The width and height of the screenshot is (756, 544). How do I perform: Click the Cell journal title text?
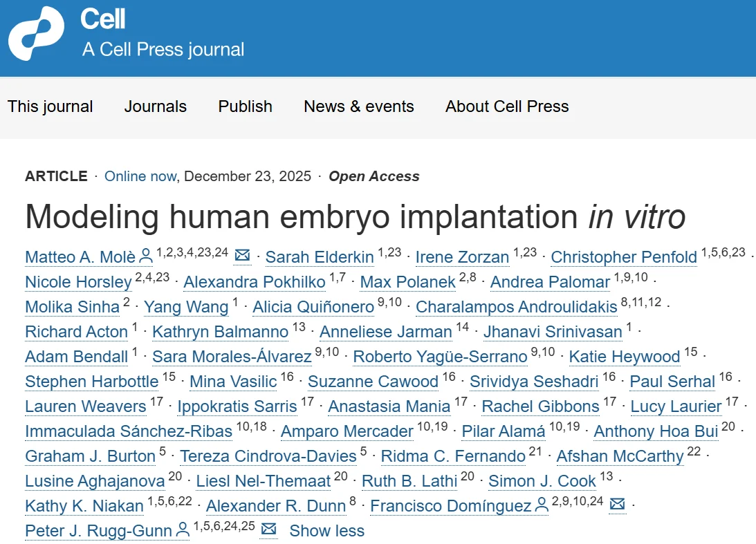click(x=103, y=19)
